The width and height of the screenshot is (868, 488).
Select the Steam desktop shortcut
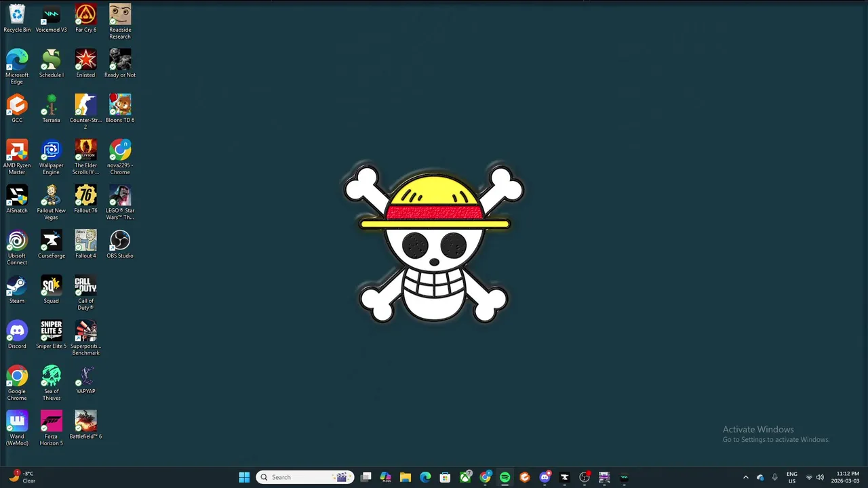point(17,290)
